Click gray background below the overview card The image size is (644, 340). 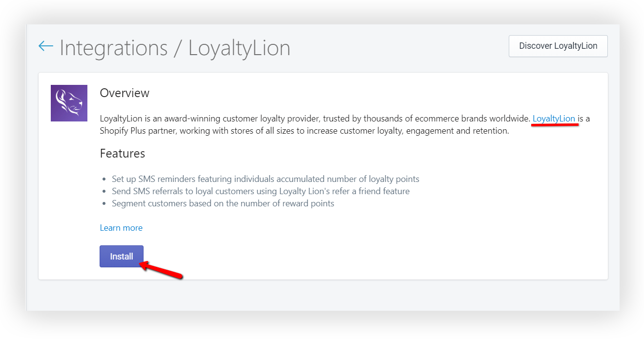(323, 295)
